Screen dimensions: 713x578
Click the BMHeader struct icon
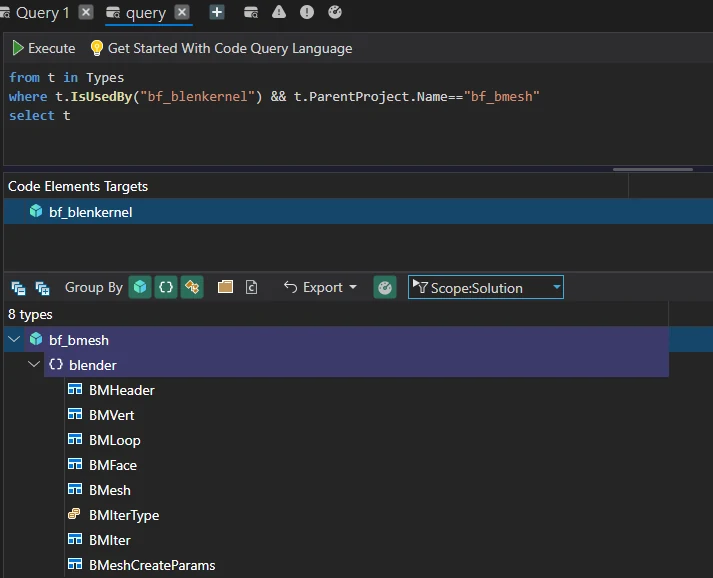(75, 389)
